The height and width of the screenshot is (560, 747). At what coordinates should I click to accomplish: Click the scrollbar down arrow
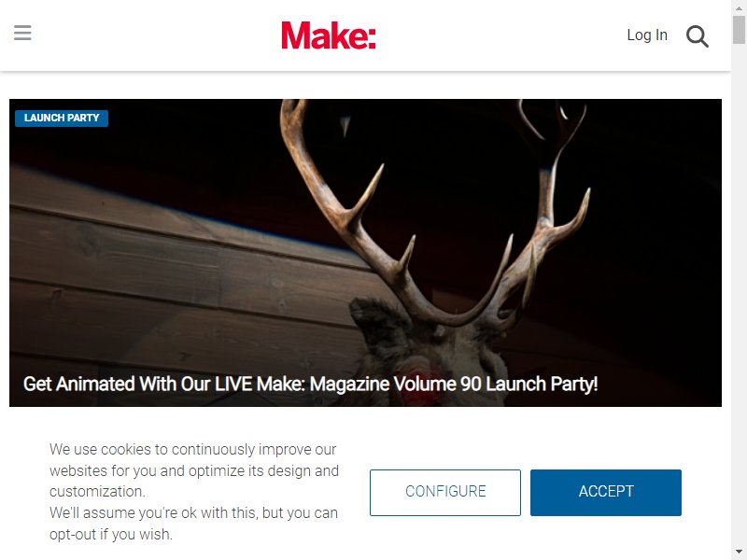739,553
